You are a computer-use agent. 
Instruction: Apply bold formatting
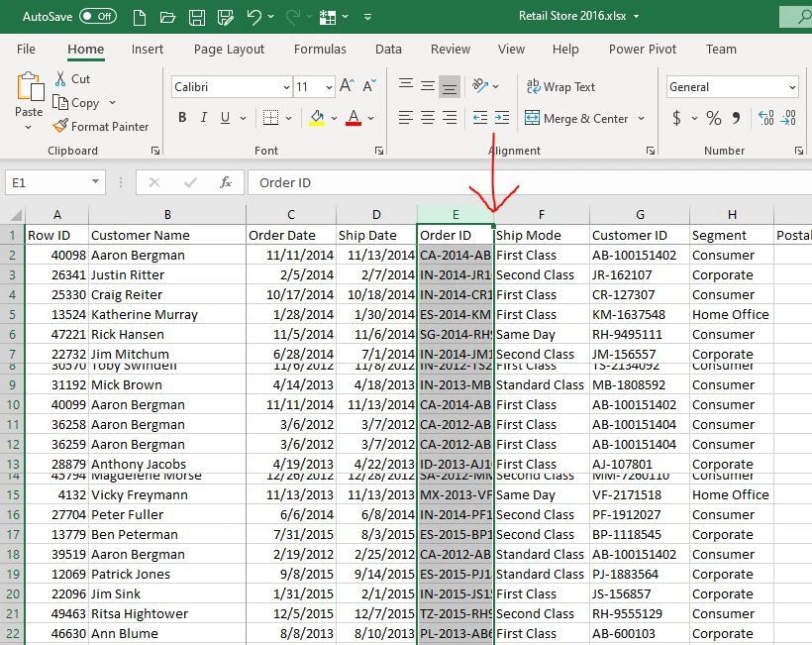(x=182, y=117)
